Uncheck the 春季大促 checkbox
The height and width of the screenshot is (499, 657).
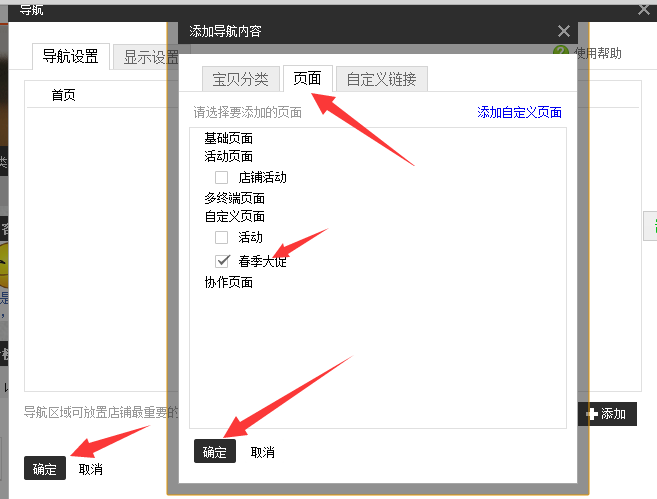coord(222,261)
